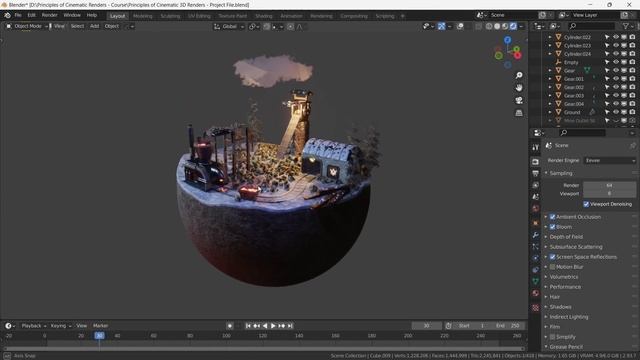This screenshot has height=360, width=640.
Task: Open the File menu
Action: (x=18, y=15)
